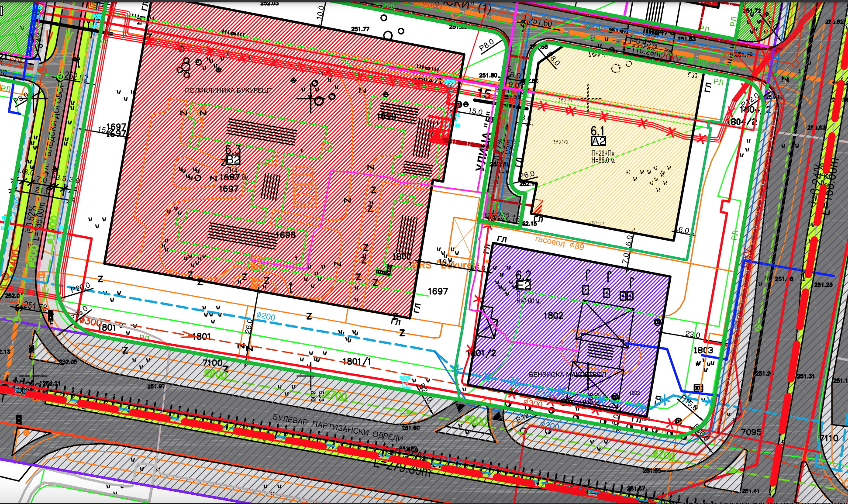
Task: Select parcel number 7100
Action: coord(213,362)
